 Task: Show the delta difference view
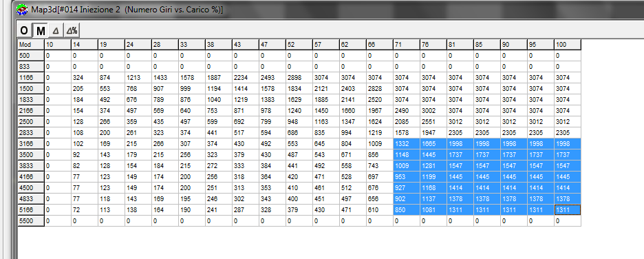[56, 30]
